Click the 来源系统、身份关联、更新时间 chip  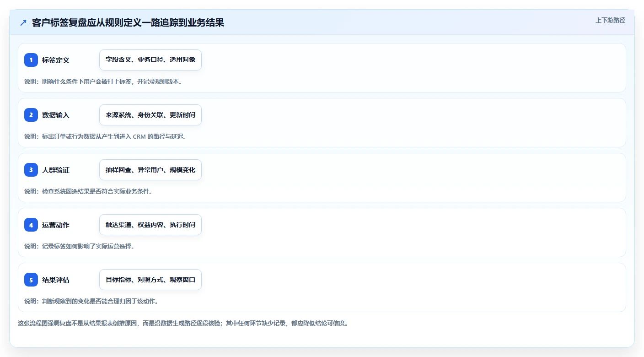(x=150, y=115)
